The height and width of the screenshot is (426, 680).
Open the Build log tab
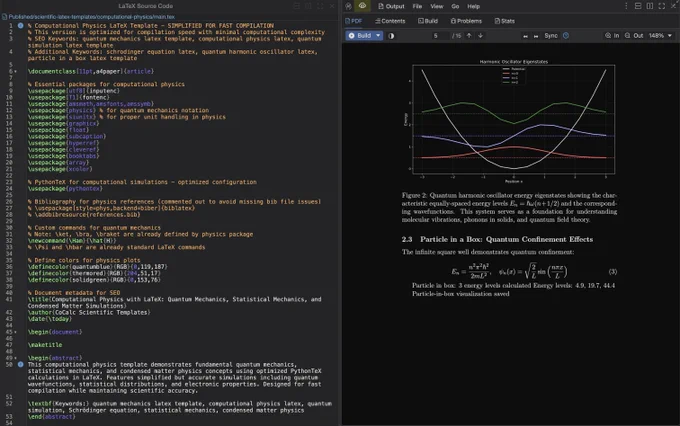[x=428, y=21]
